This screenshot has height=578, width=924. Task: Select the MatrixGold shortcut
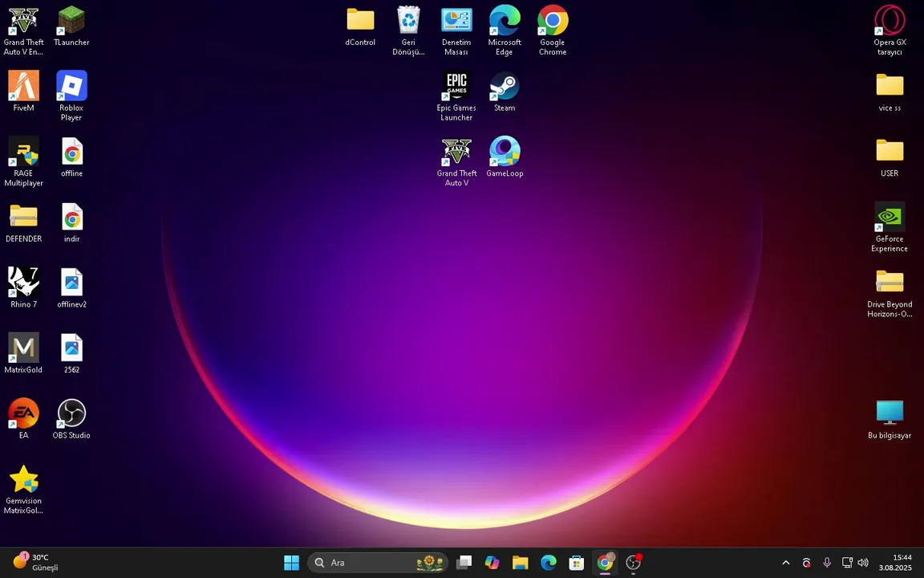pos(23,352)
